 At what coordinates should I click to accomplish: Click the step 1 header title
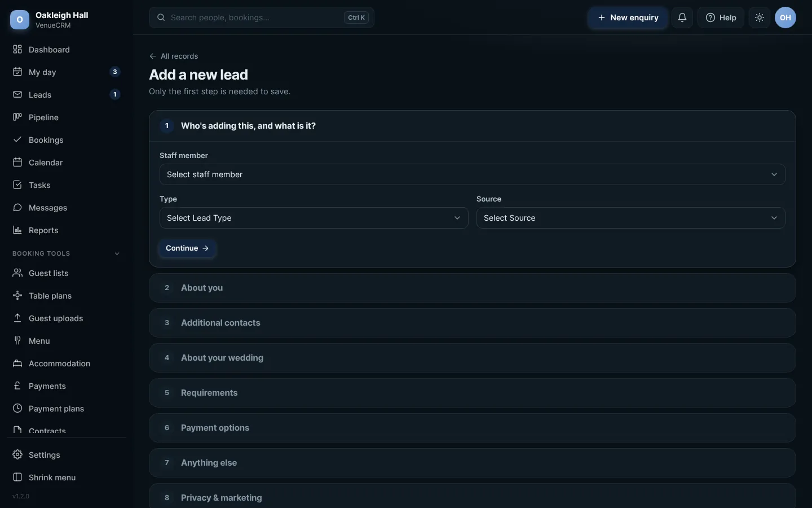point(248,126)
